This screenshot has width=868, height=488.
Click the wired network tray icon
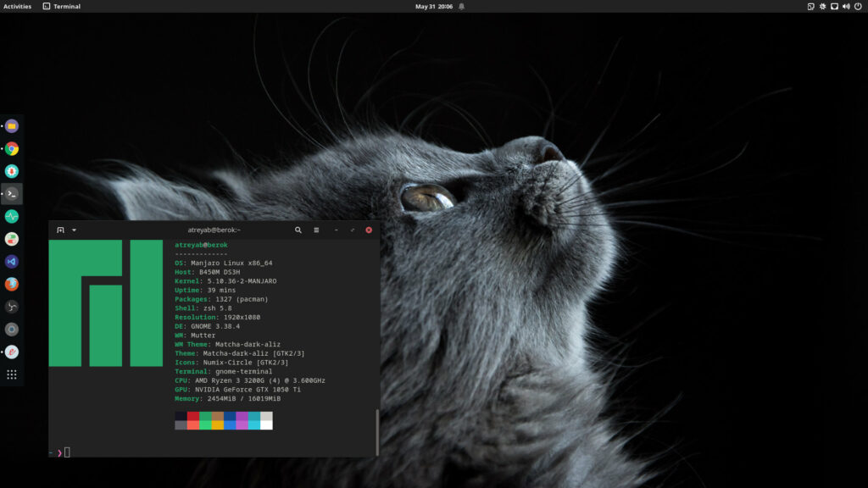(834, 7)
